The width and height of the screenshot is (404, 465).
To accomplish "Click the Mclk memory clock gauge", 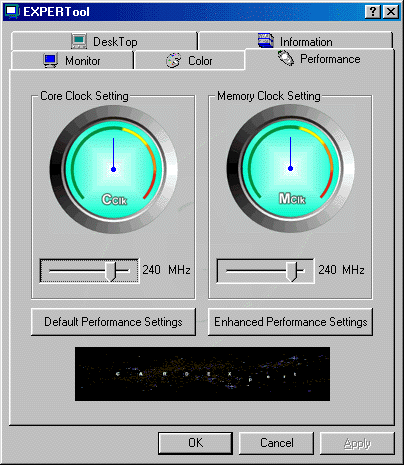I will [290, 168].
